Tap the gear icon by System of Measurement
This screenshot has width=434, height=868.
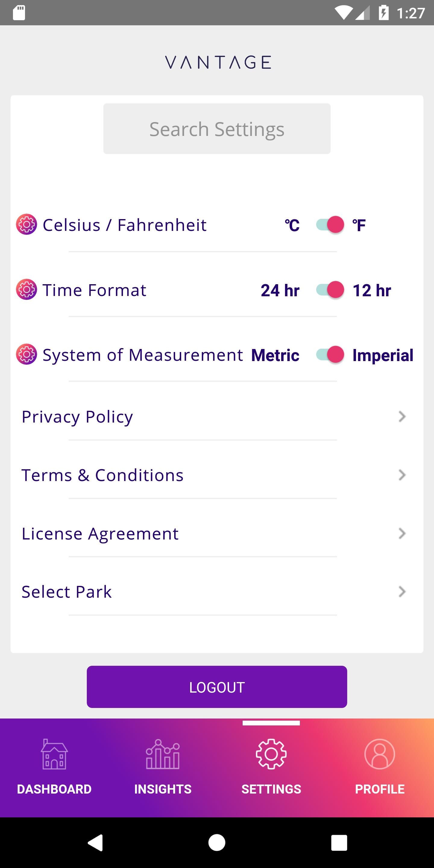26,354
